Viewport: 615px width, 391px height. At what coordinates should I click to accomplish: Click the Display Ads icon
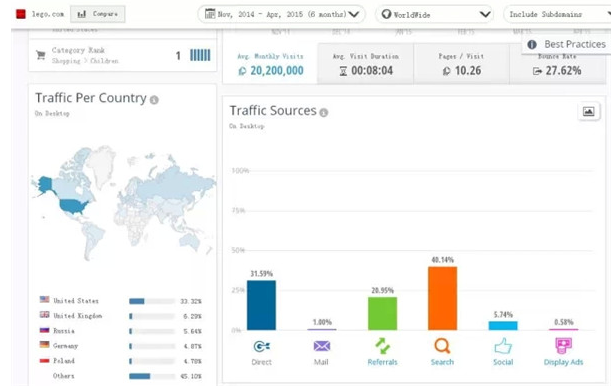(x=563, y=346)
